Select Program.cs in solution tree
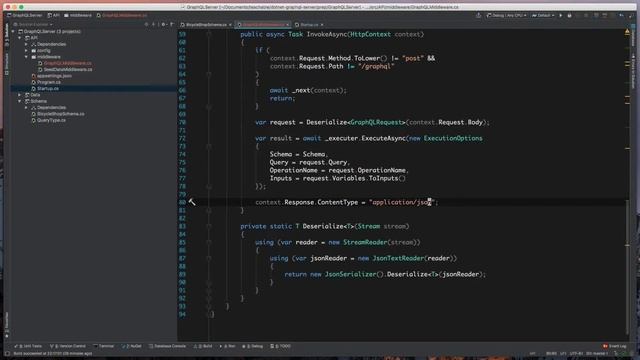This screenshot has width=640, height=360. tap(49, 82)
